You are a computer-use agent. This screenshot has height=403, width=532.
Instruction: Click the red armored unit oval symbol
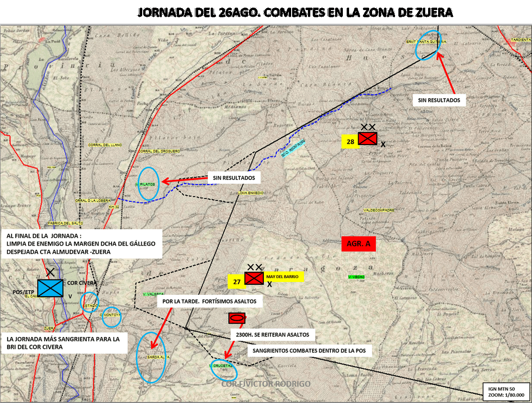237,318
